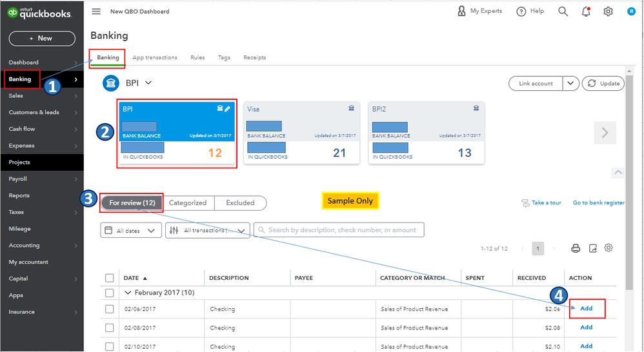
Task: Click bank icon on BPI2 card
Action: point(476,108)
